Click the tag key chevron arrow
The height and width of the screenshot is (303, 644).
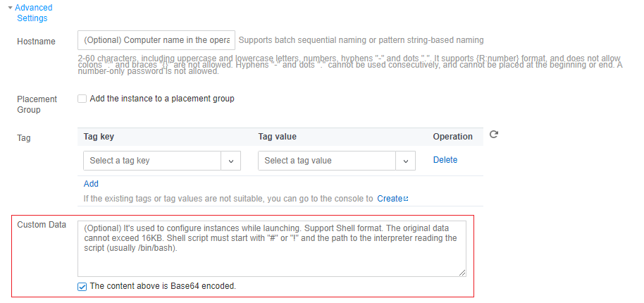[231, 161]
